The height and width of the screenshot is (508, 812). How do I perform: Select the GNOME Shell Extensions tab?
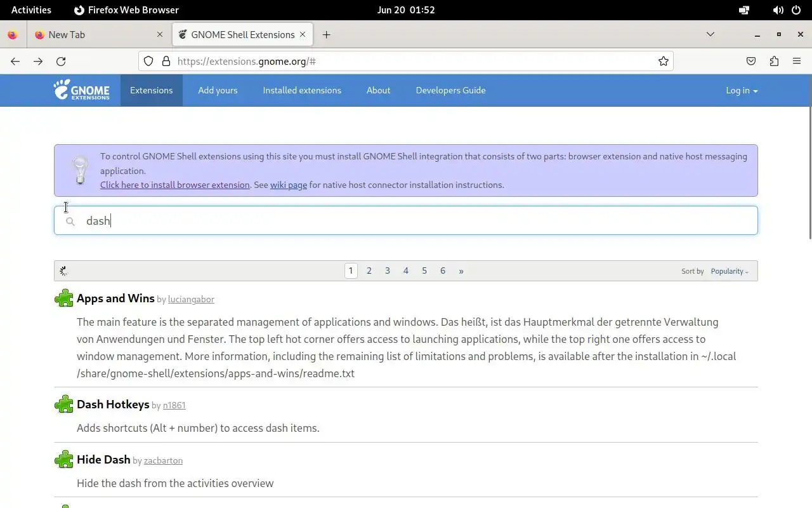click(243, 34)
